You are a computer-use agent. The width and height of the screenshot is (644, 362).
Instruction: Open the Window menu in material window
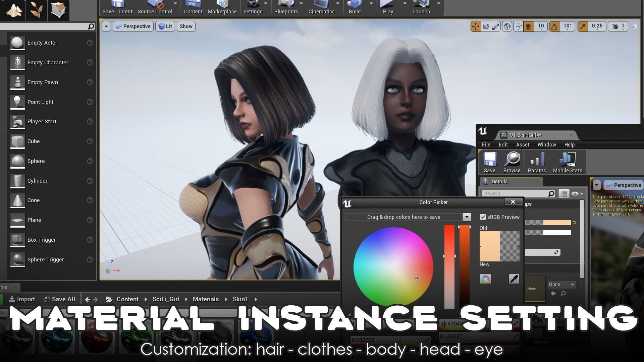pos(547,145)
